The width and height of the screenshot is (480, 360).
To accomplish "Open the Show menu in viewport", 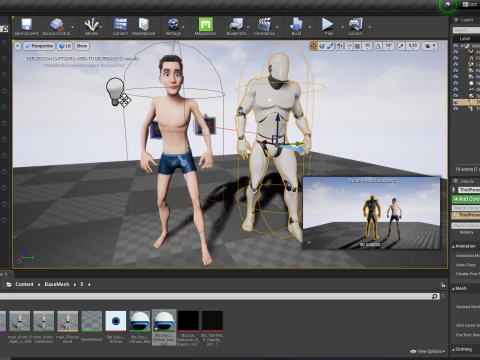I will (x=82, y=46).
